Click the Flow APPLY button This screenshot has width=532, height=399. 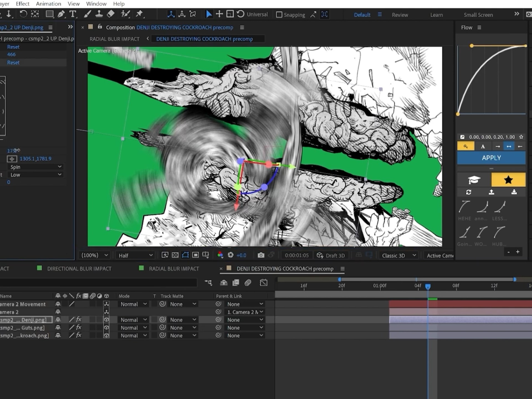click(491, 158)
